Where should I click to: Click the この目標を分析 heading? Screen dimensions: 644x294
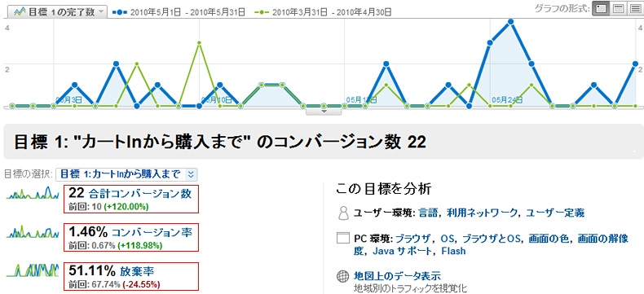click(x=384, y=189)
